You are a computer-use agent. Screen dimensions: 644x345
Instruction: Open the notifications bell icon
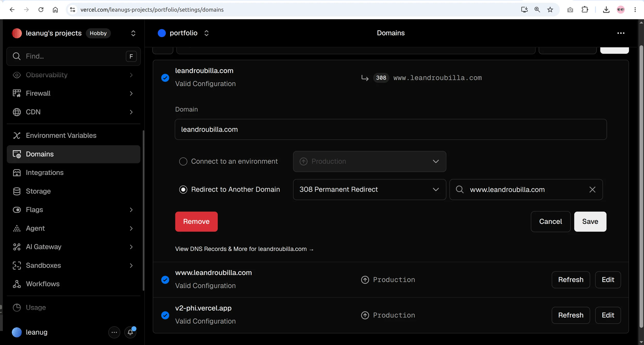(x=130, y=332)
